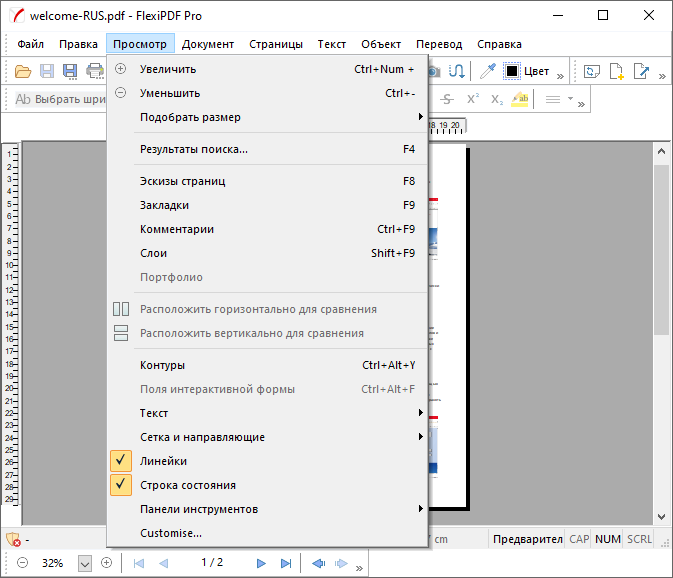Viewport: 673px width, 578px height.
Task: Click the Выбрать шрифт font field
Action: 60,99
